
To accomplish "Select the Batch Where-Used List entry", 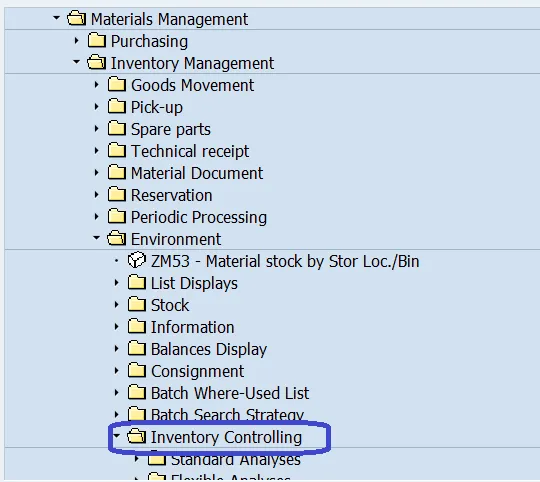I will [230, 393].
